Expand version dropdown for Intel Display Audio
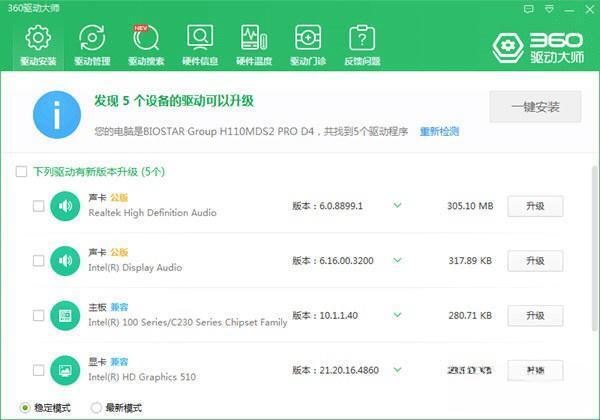Viewport: 600px width, 420px height. [x=397, y=261]
